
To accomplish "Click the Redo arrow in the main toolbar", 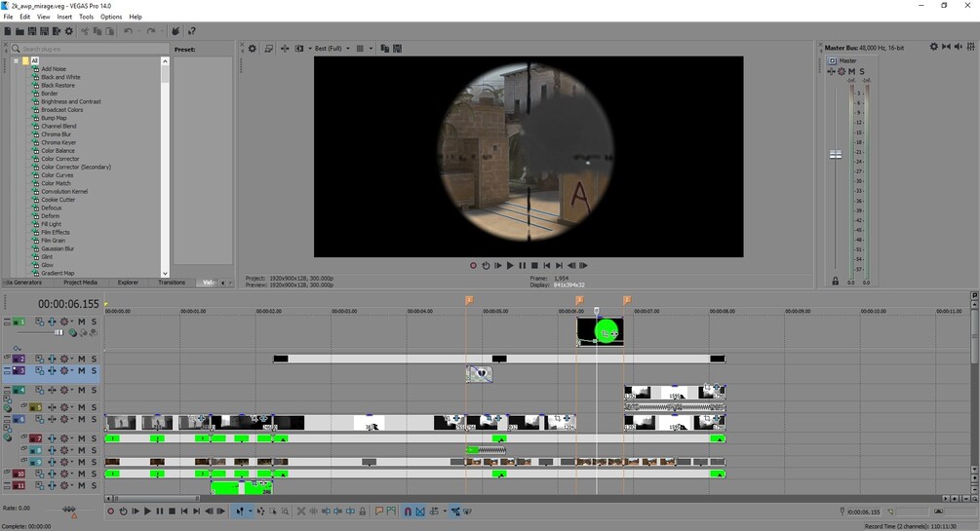I will pyautogui.click(x=151, y=31).
